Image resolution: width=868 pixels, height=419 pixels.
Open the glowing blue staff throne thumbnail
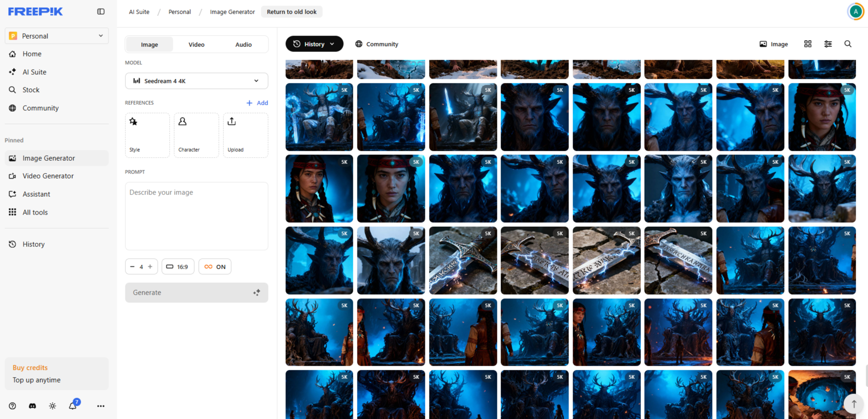[x=319, y=117]
